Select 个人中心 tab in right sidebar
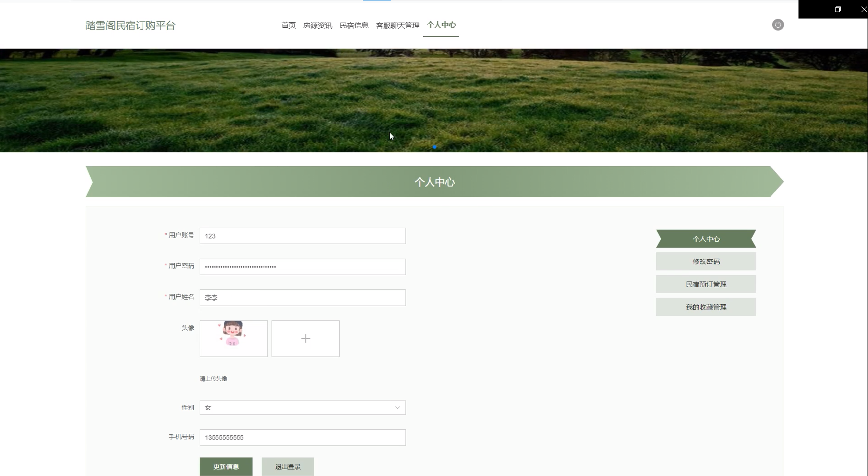 point(706,239)
